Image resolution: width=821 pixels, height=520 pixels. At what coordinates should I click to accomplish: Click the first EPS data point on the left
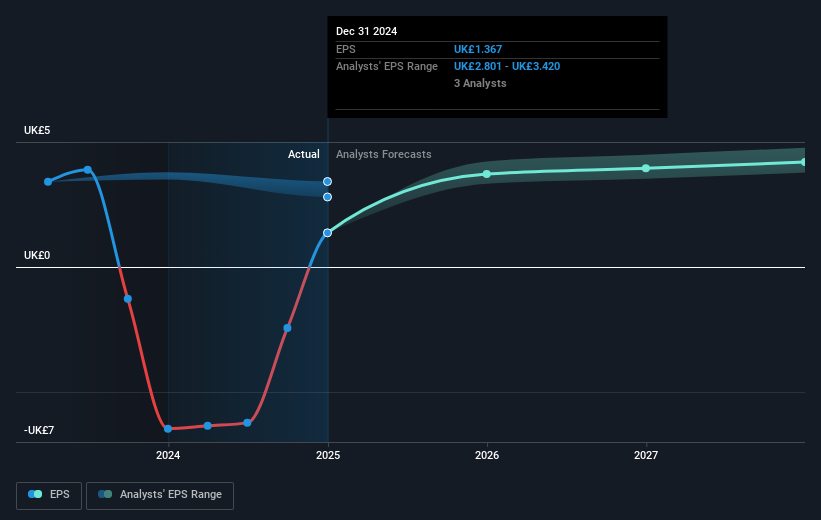48,182
